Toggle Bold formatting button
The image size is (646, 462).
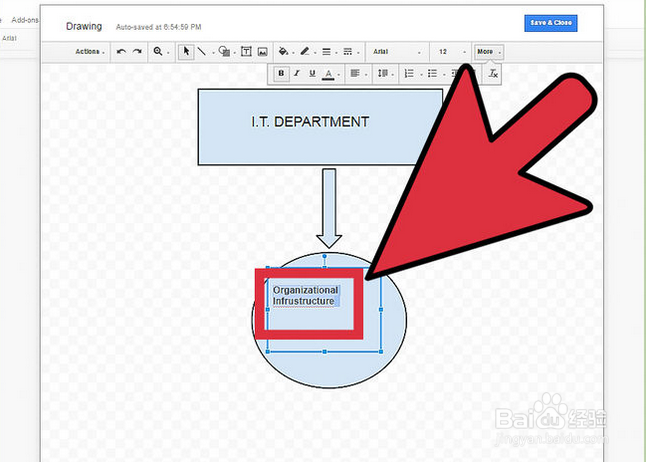281,73
